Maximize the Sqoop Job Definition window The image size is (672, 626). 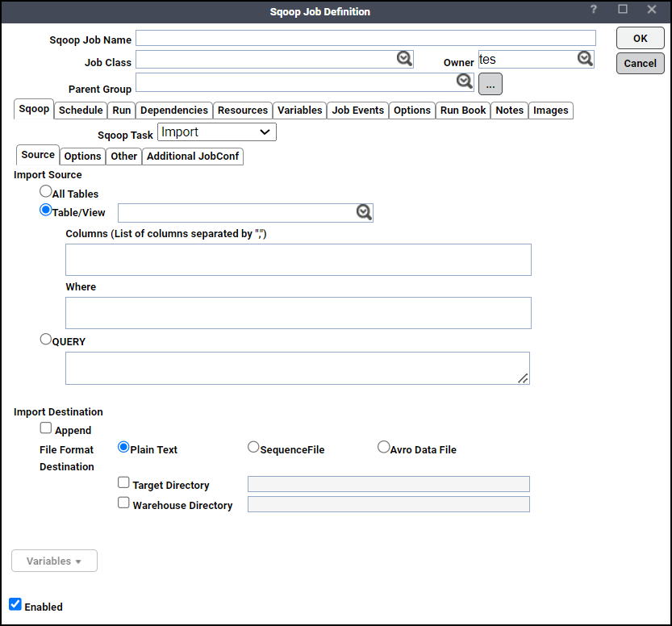click(623, 9)
